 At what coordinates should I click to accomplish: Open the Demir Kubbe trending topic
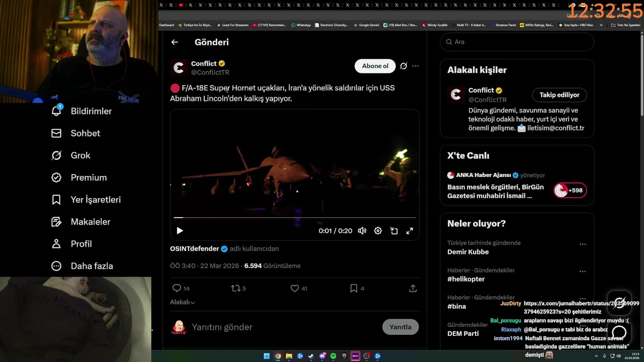pos(468,252)
